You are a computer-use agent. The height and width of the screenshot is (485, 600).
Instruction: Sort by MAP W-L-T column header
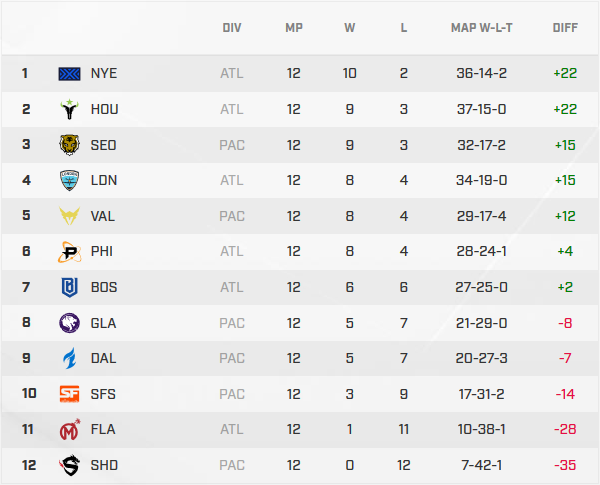482,28
